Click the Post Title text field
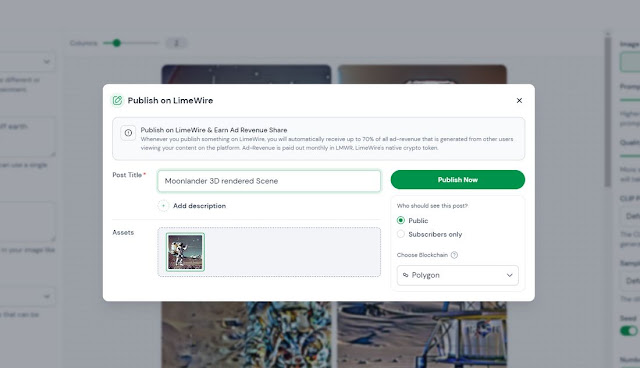The height and width of the screenshot is (368, 640). click(x=269, y=181)
